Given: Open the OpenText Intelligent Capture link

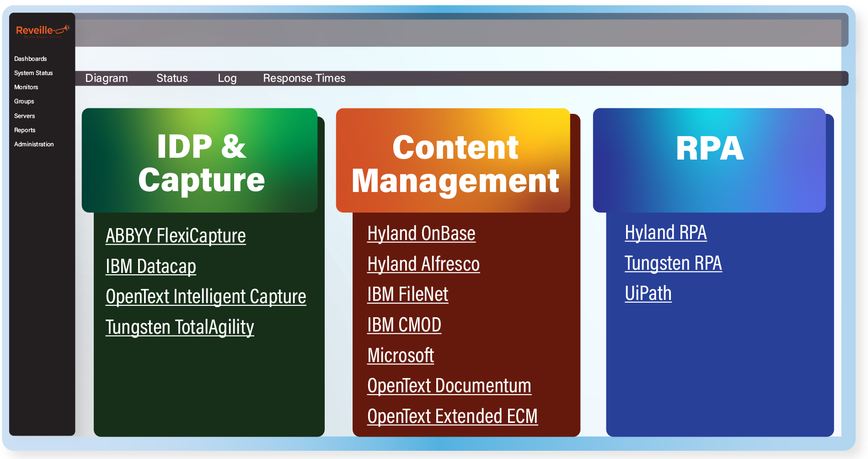Looking at the screenshot, I should pos(206,297).
